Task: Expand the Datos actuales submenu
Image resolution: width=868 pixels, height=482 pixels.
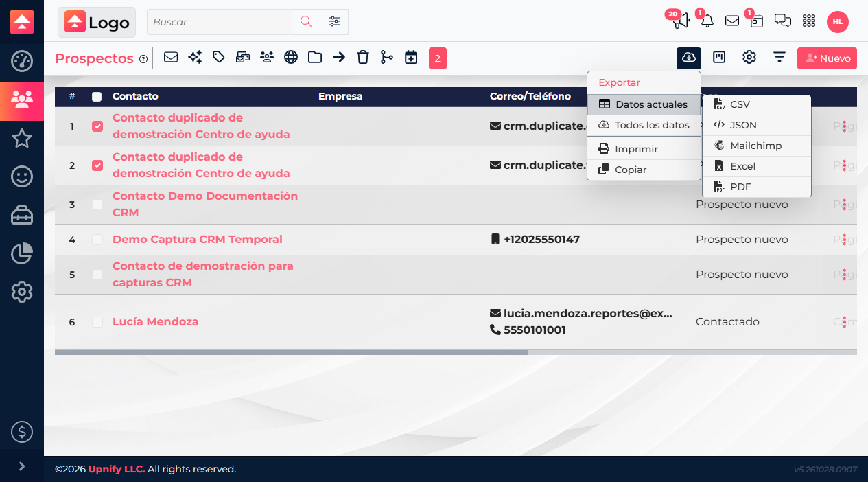Action: (x=644, y=105)
